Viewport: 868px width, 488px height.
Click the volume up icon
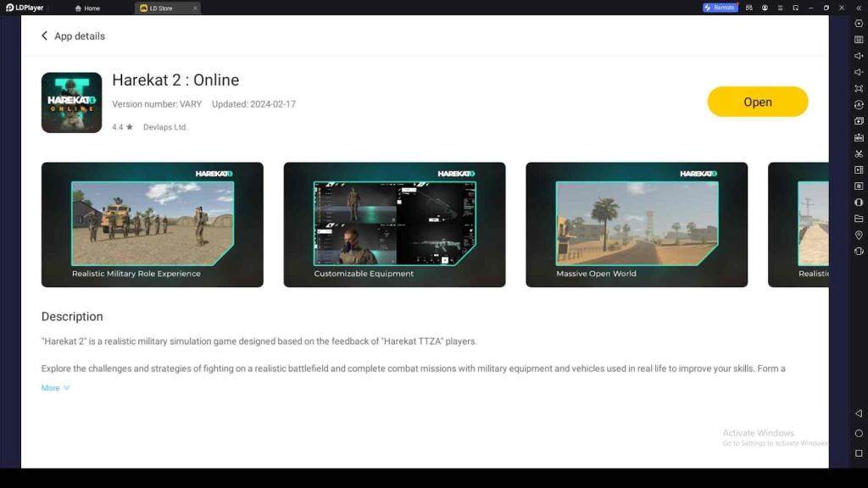[859, 56]
